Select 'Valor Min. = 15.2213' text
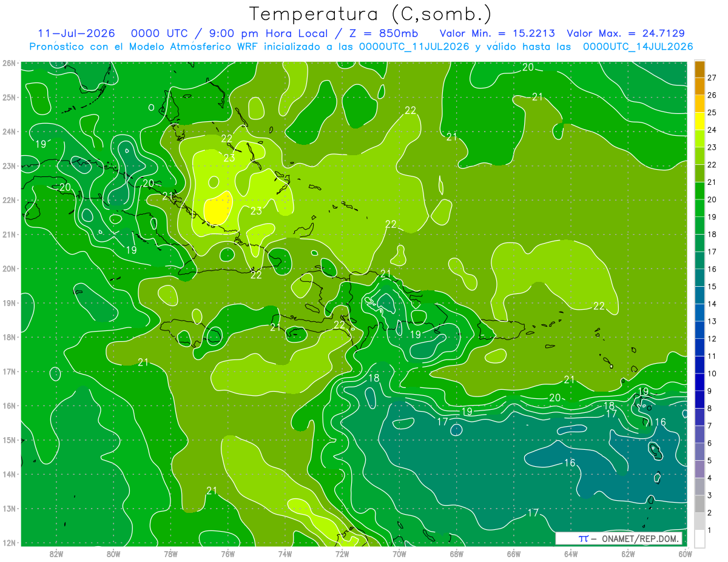 [x=497, y=33]
